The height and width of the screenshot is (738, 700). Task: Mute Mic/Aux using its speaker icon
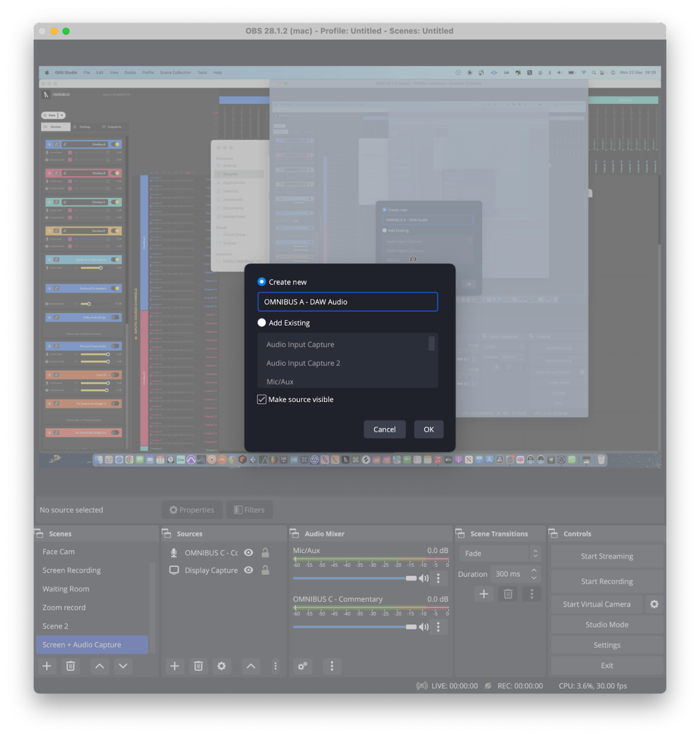[424, 578]
